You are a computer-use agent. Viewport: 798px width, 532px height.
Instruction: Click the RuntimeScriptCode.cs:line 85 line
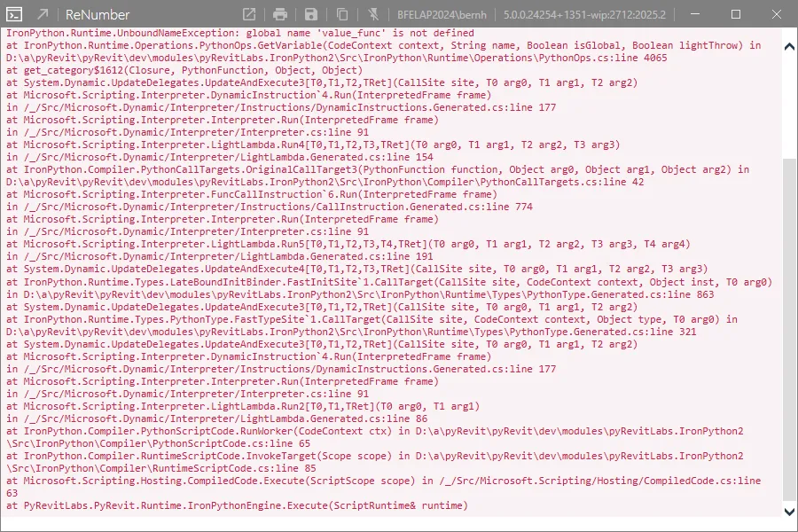coord(160,468)
